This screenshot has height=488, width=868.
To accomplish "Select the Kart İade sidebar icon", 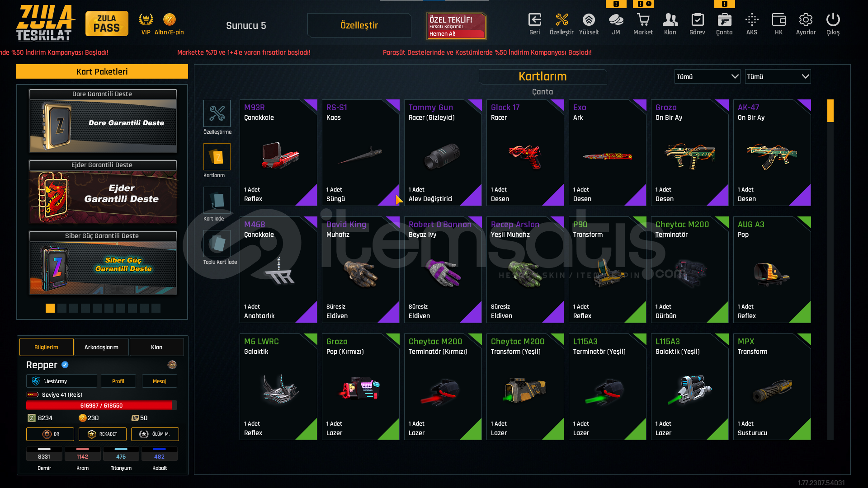I will pyautogui.click(x=217, y=200).
